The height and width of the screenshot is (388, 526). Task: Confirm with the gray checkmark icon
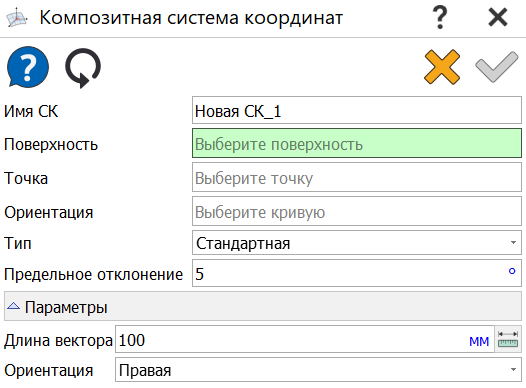pos(496,67)
